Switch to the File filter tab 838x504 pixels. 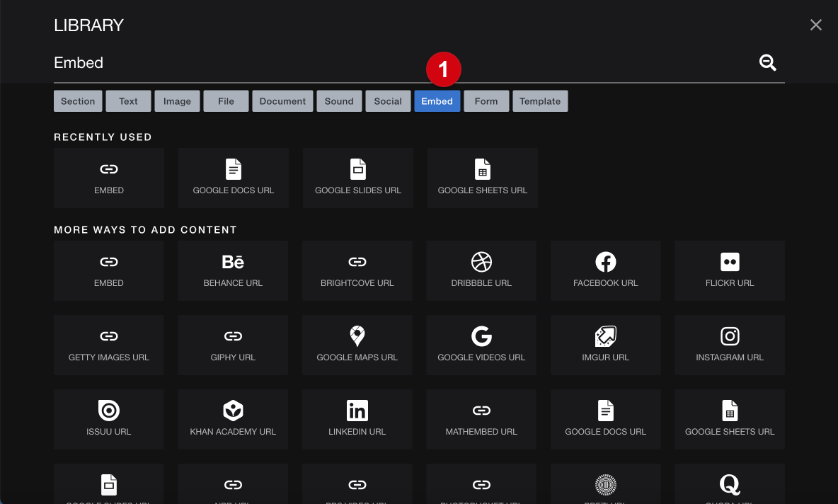(226, 101)
